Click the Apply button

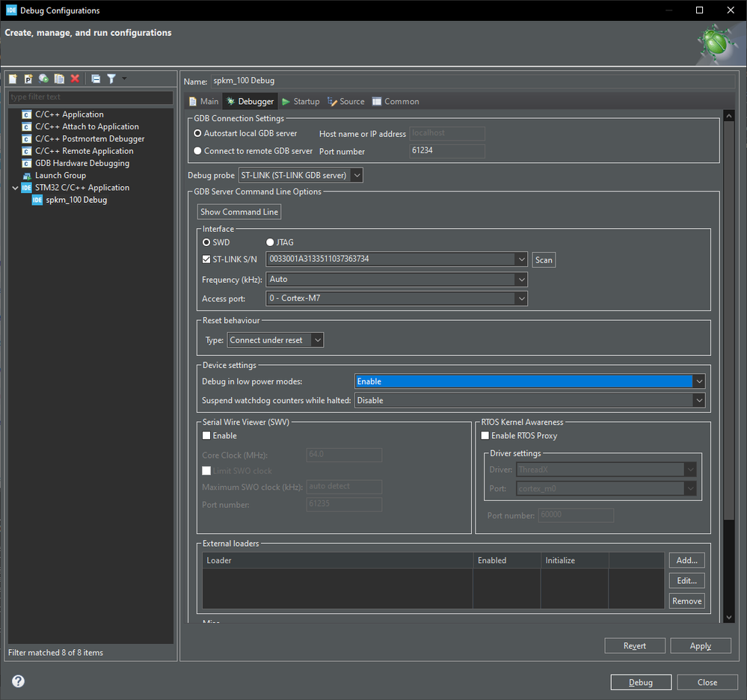701,645
